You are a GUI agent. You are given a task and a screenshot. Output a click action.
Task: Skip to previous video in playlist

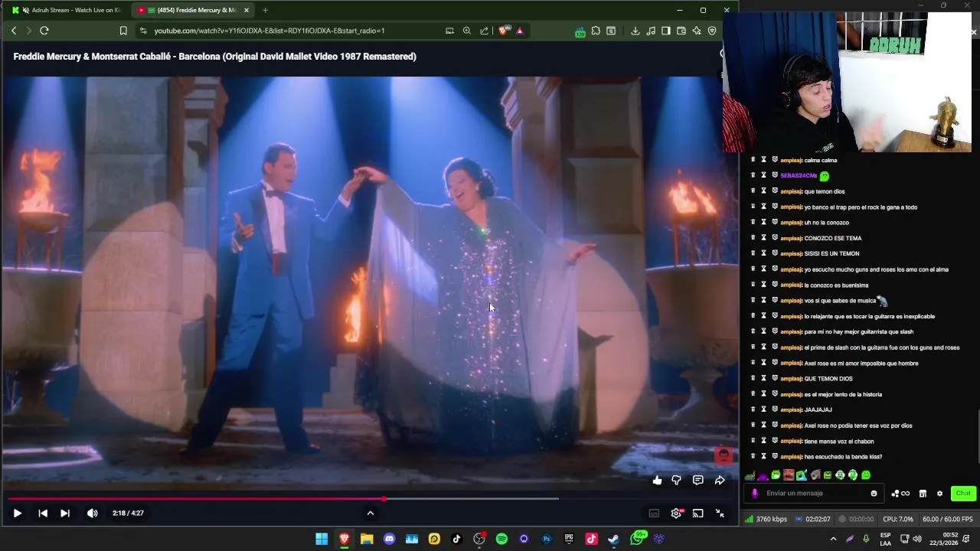click(x=43, y=514)
